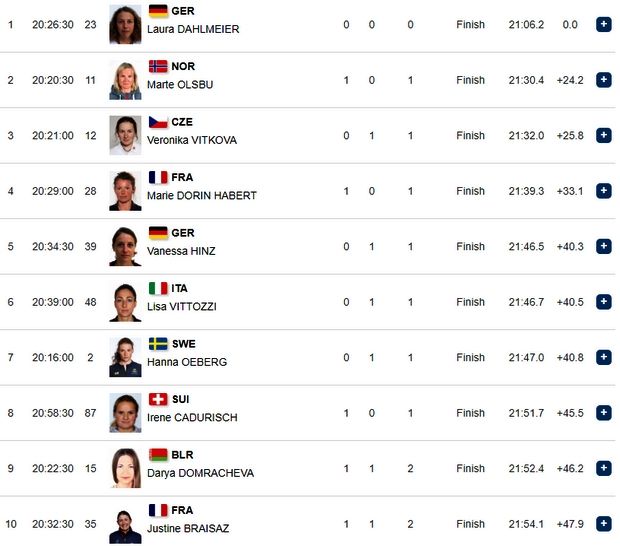Click the Swedish flag for Hanna Oeberg

point(158,344)
